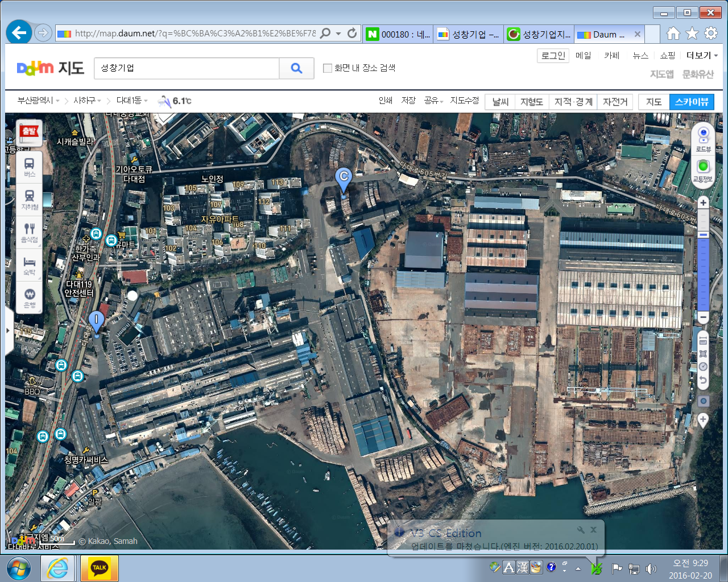Show banks with the 은행 icon
The width and height of the screenshot is (728, 582).
30,297
